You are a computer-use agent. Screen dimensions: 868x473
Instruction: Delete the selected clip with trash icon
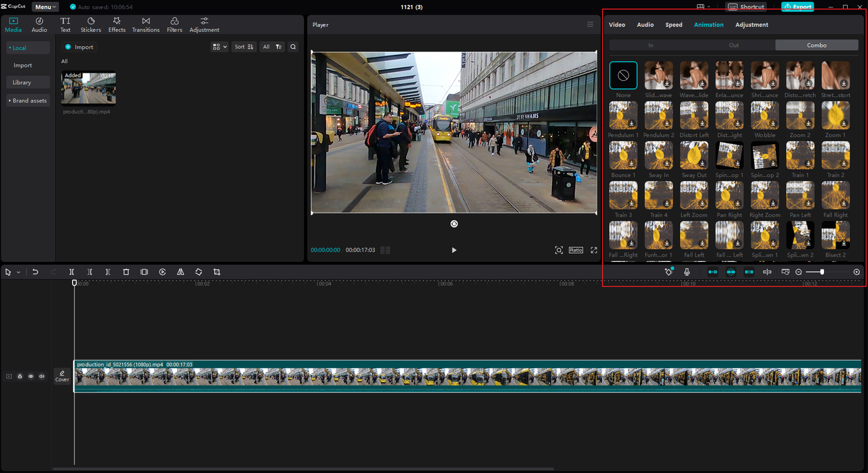126,272
